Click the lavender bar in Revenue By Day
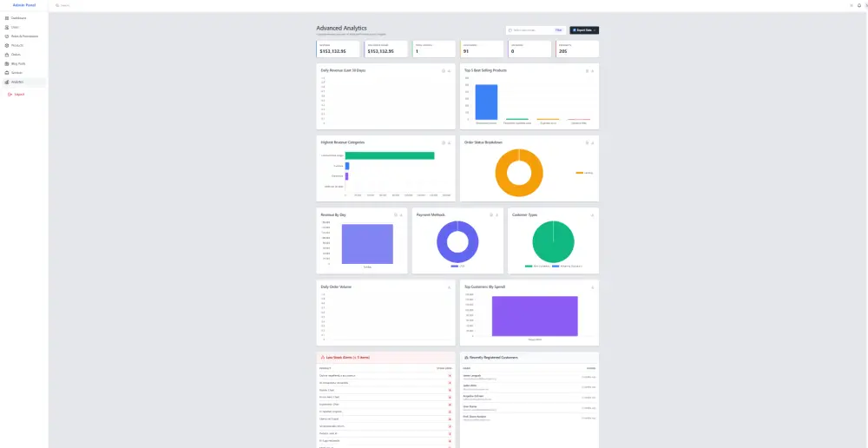868x448 pixels. [367, 244]
